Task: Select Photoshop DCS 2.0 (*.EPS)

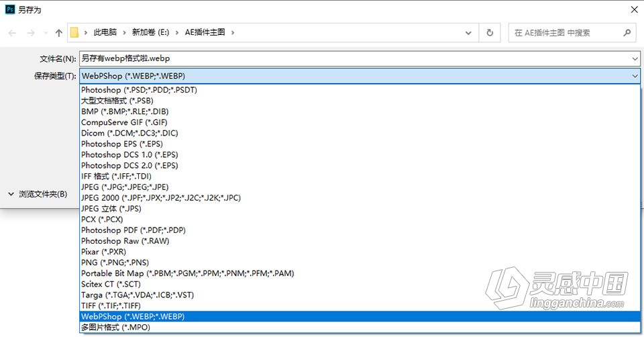Action: [x=360, y=165]
